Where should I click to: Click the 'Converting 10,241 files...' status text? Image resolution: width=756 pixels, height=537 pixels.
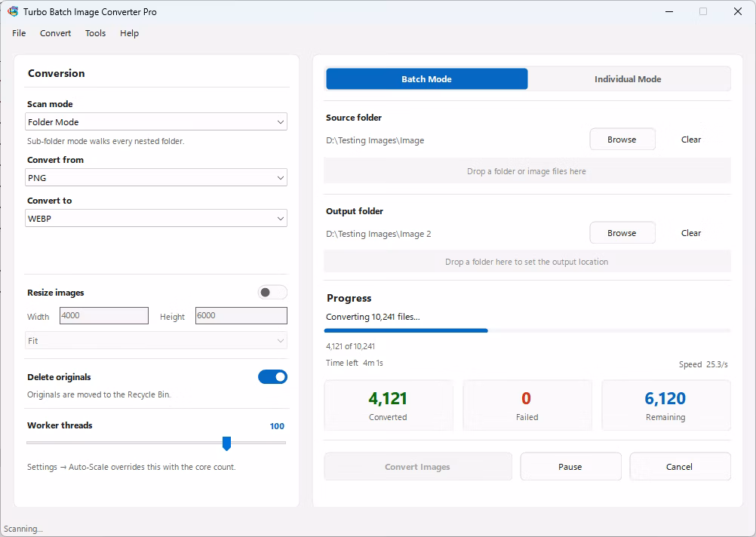click(x=373, y=317)
